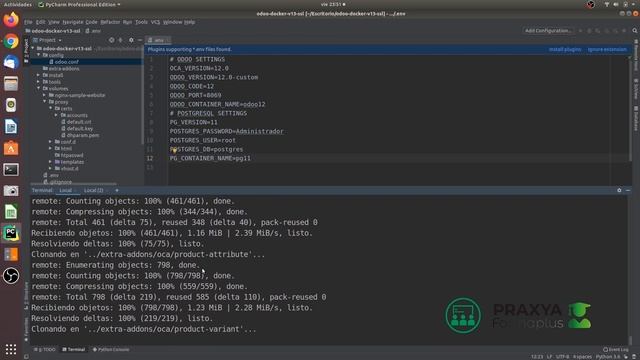Open the Tools menu
Viewport: 640px width, 360px height.
[x=141, y=22]
